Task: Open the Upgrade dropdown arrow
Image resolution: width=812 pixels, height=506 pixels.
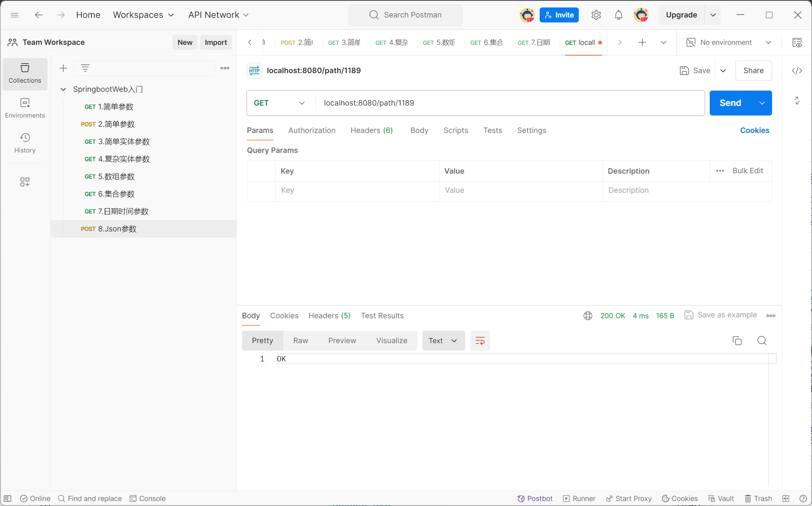Action: (713, 15)
